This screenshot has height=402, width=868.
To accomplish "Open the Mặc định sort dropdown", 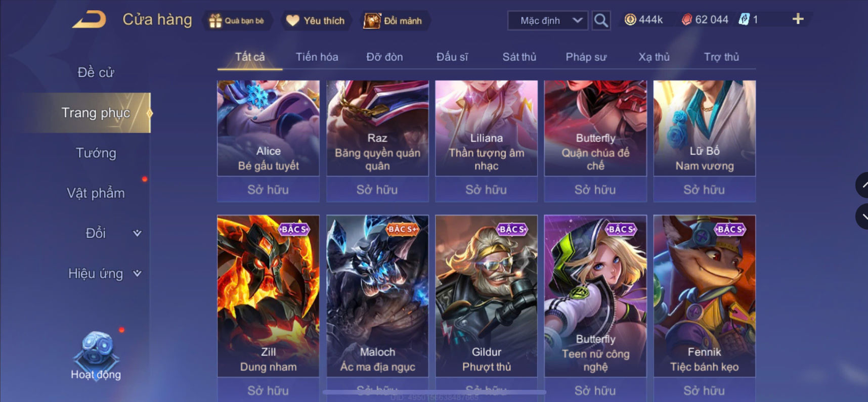I will tap(548, 21).
